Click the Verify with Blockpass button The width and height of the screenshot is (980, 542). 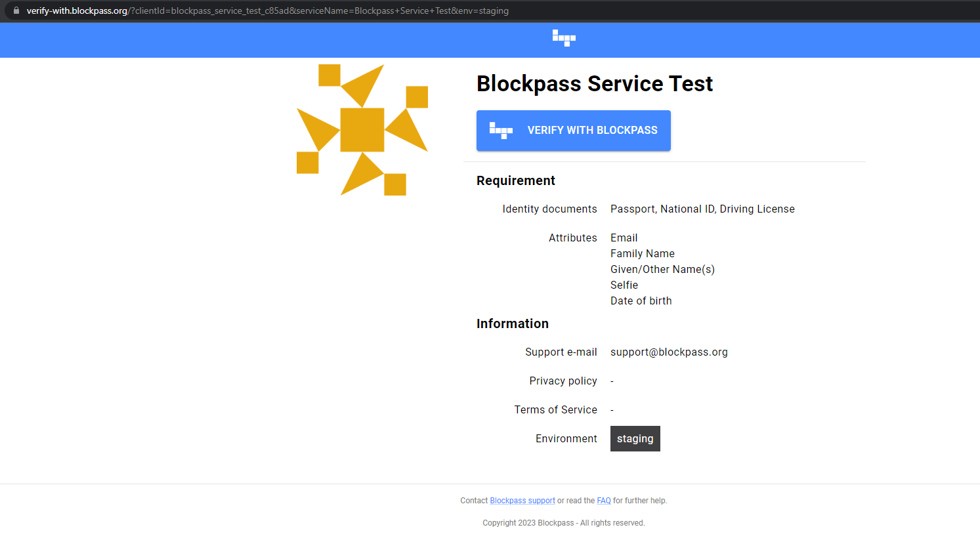574,131
